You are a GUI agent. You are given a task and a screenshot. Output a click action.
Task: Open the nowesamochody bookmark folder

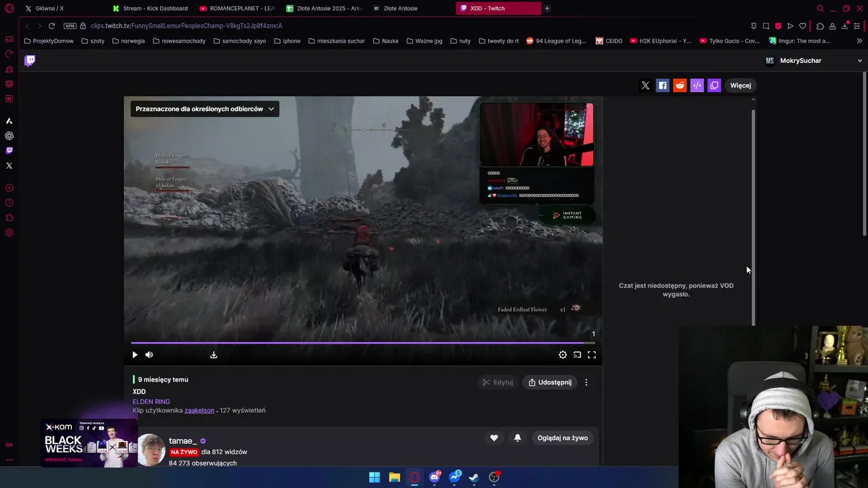(x=179, y=41)
